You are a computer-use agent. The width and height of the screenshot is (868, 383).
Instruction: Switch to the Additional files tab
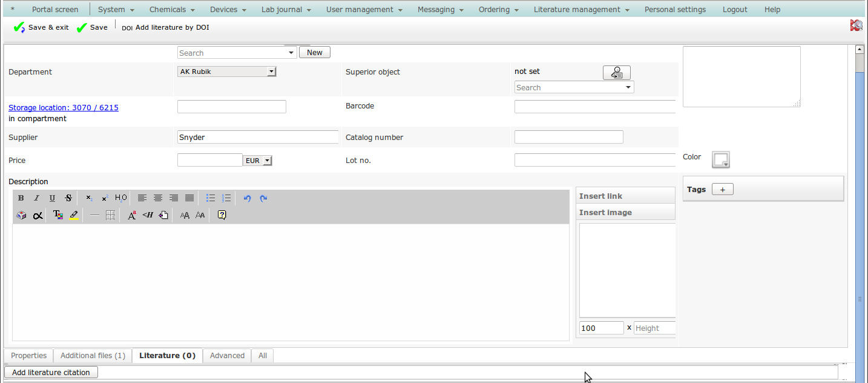[x=93, y=356]
